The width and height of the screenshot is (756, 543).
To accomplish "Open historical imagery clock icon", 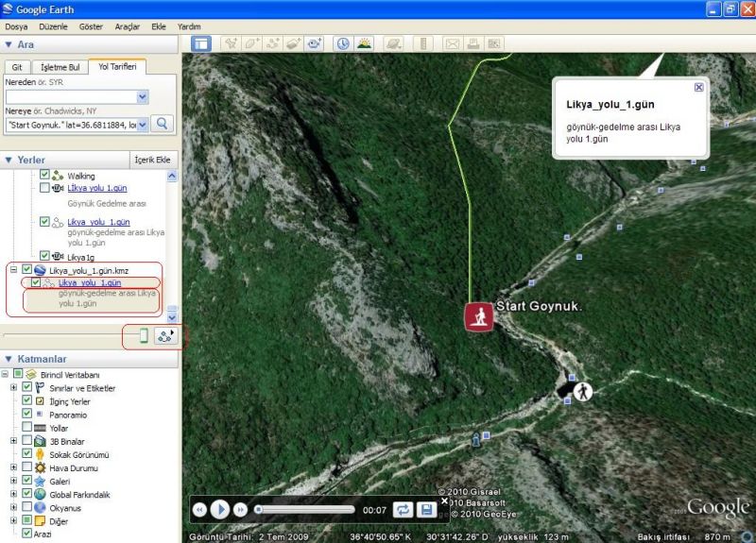I will click(x=341, y=43).
